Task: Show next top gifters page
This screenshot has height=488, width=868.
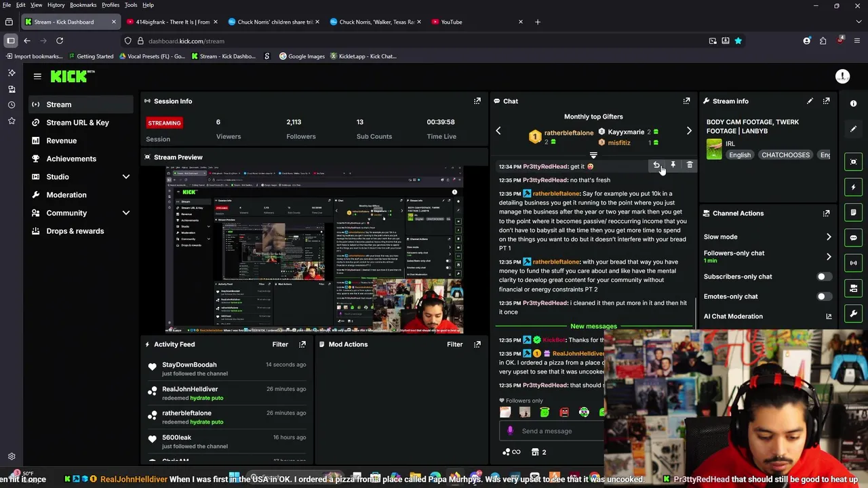Action: [689, 131]
